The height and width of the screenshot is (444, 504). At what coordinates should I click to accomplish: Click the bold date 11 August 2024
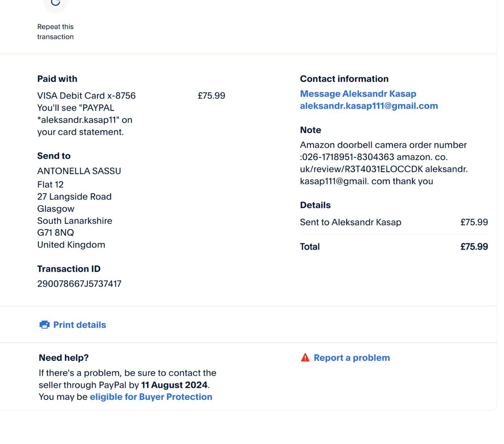point(174,385)
